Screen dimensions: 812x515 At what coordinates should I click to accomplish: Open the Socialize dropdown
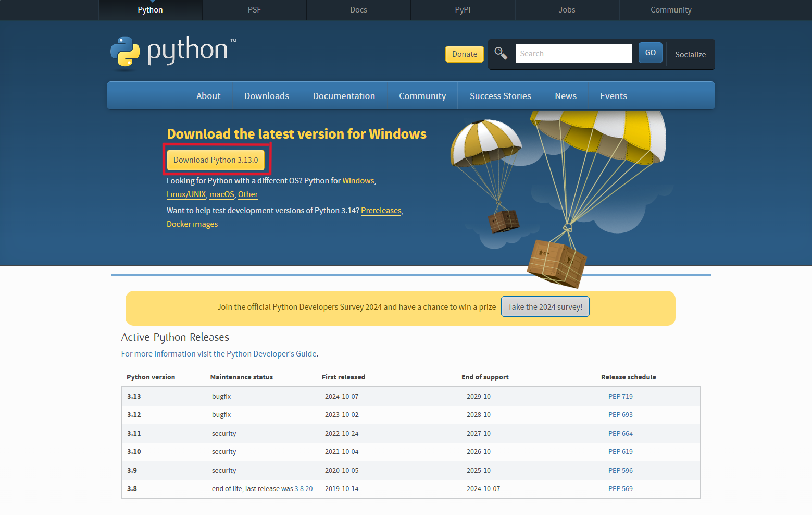690,54
